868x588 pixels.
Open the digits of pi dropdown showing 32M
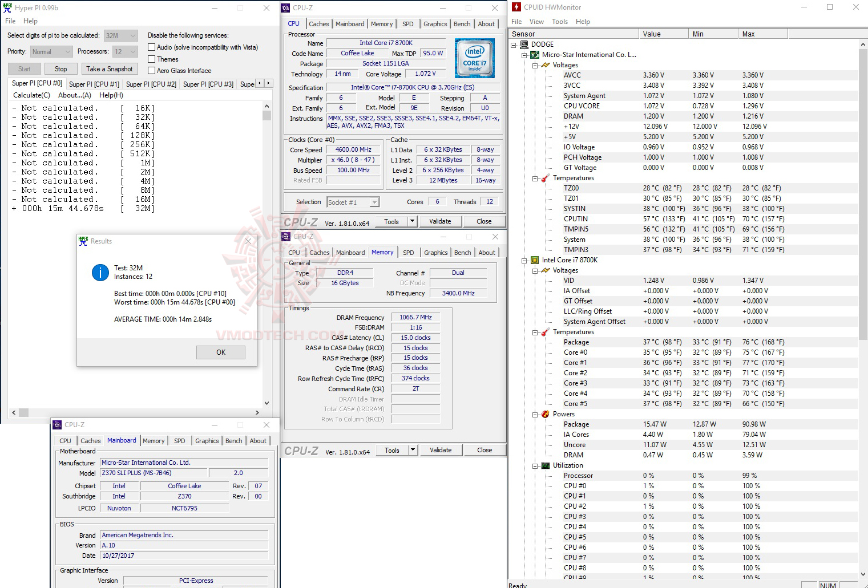coord(121,35)
